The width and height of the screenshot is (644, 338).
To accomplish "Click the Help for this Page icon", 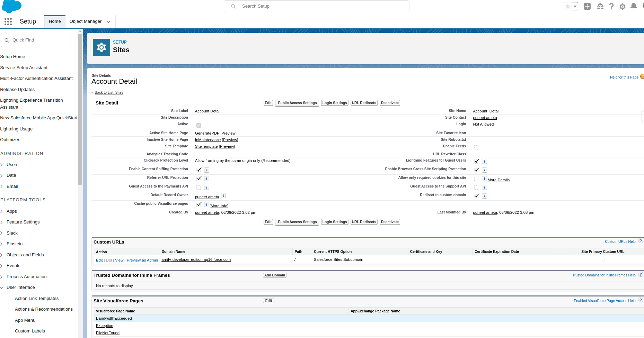I will coord(642,76).
